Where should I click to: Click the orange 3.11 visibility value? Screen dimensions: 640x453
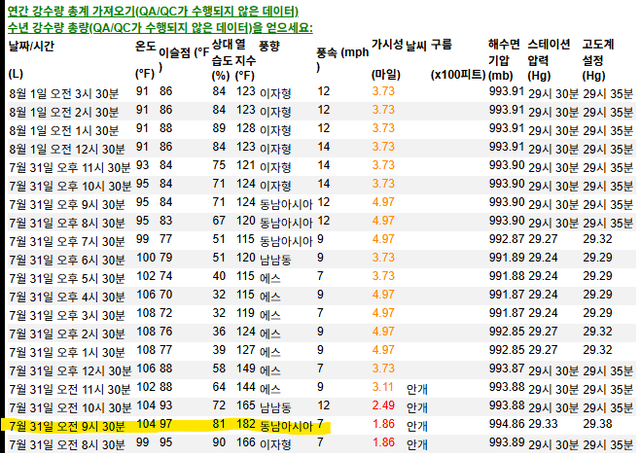[x=383, y=387]
